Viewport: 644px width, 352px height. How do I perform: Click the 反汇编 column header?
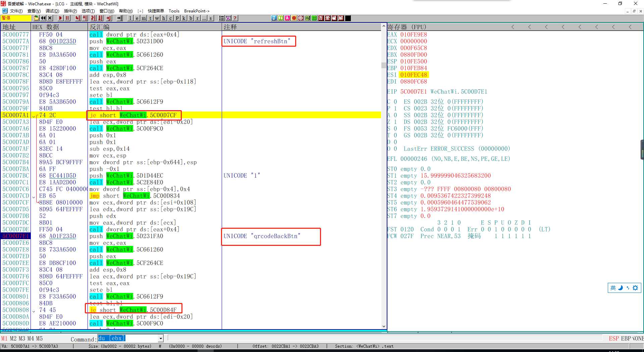pyautogui.click(x=155, y=27)
